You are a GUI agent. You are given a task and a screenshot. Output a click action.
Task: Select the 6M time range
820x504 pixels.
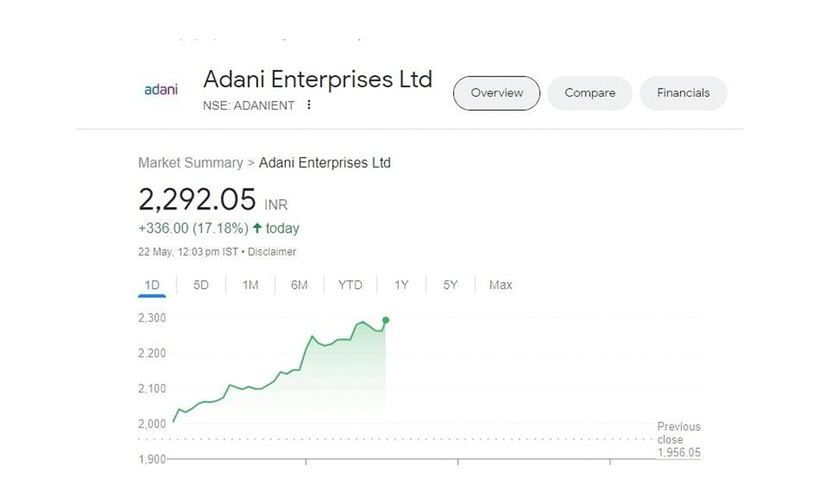pos(299,285)
